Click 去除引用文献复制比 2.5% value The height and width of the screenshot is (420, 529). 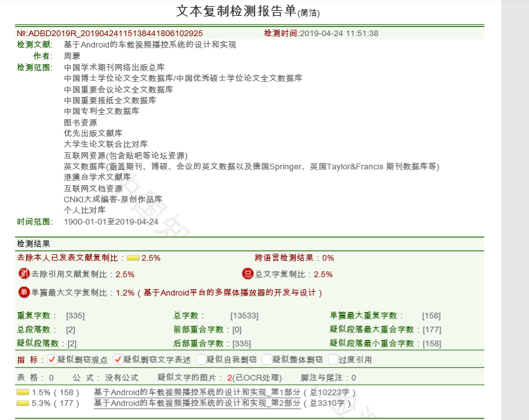(125, 275)
